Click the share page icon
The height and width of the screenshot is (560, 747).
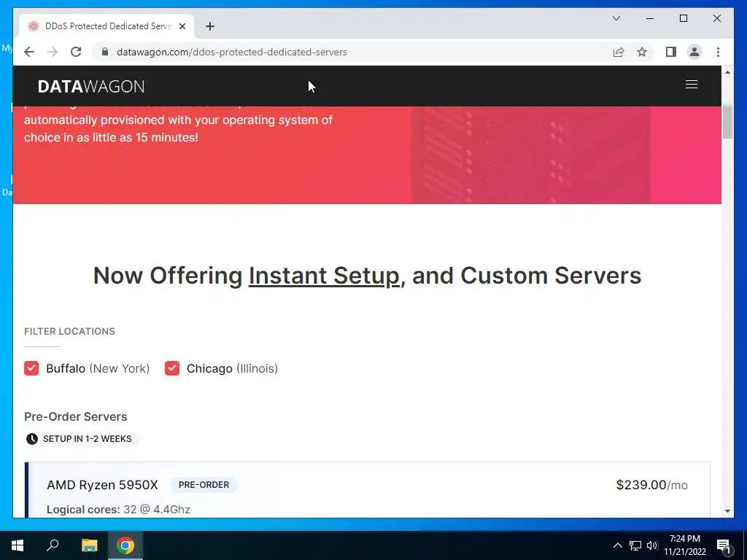619,52
